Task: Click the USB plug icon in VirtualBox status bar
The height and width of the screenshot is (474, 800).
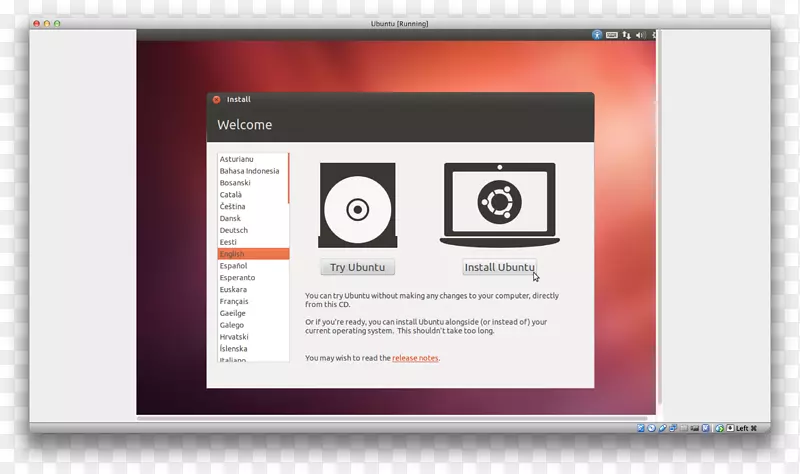Action: tap(662, 428)
